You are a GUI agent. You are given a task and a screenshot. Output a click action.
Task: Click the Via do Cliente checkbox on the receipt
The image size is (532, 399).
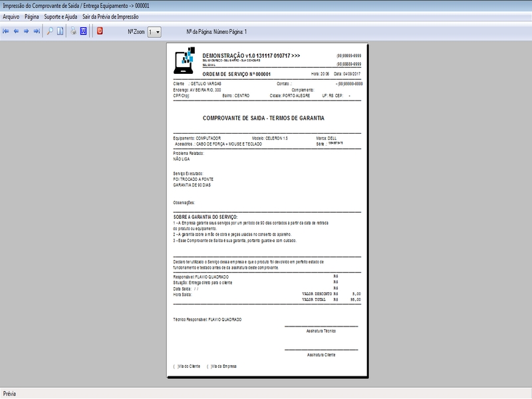(174, 366)
